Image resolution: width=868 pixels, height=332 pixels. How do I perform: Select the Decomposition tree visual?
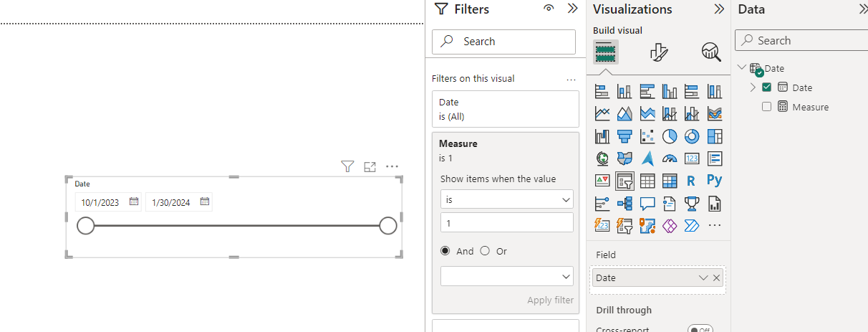625,204
